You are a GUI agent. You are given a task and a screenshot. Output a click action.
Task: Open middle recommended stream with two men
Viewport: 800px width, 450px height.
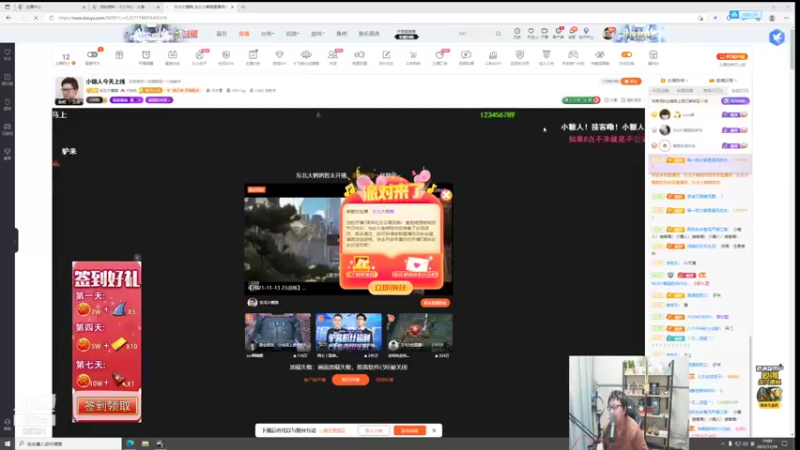point(348,333)
